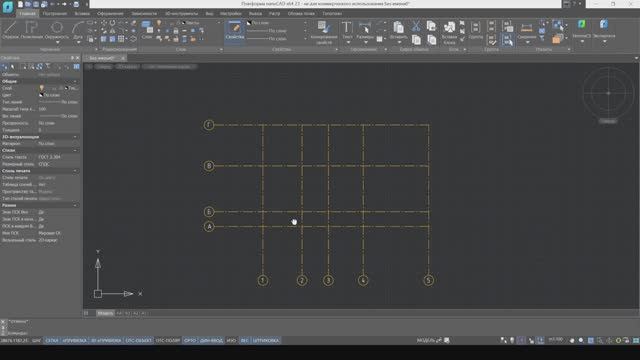Screen dimensions: 640x360
Task: Click the ЛокВид compass widget in viewport
Action: click(x=608, y=93)
